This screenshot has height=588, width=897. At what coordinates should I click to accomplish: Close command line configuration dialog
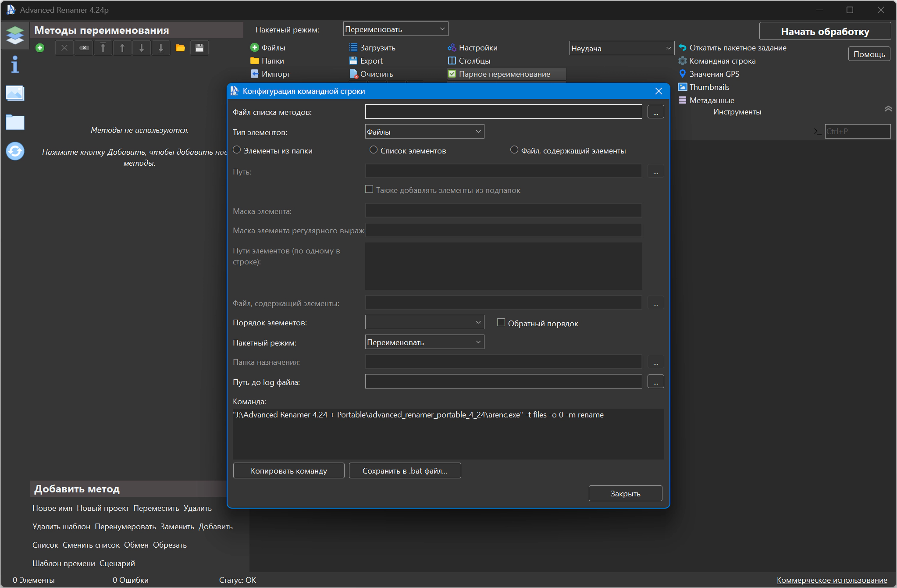(x=659, y=91)
